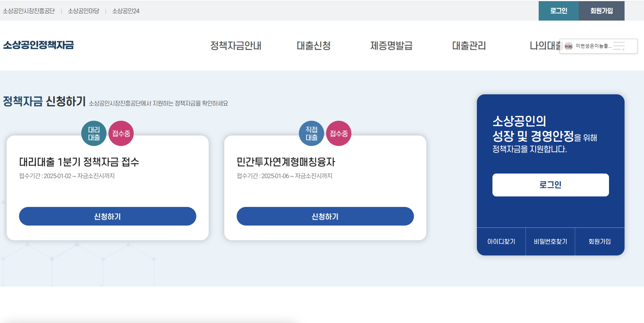This screenshot has height=323, width=644.
Task: Click 접수중 badge on 민간투자연계형매칭융자 card
Action: point(339,134)
